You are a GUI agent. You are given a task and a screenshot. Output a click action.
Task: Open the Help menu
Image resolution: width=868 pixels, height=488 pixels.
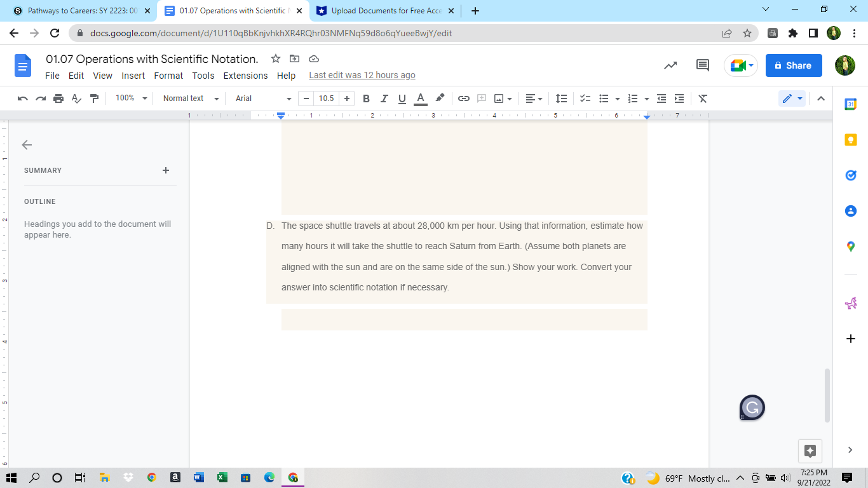coord(286,76)
